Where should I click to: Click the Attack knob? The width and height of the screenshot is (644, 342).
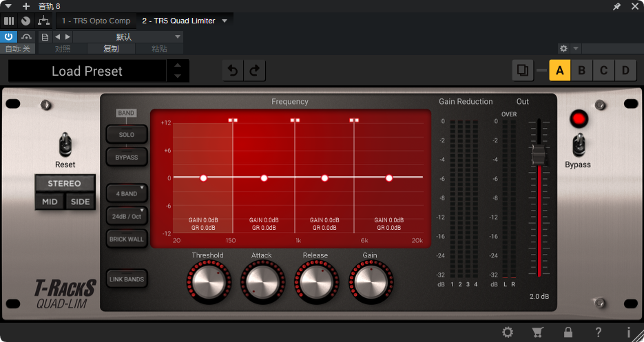[x=262, y=281]
